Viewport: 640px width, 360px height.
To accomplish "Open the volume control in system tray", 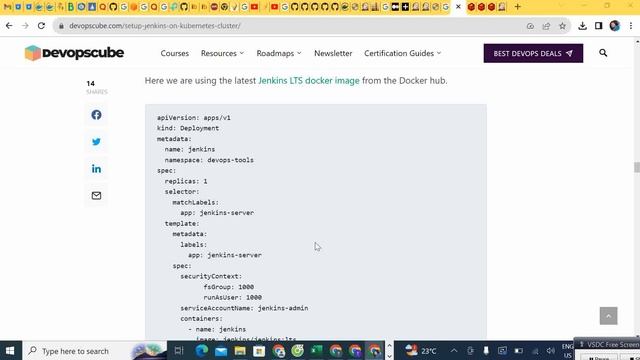I will [x=551, y=351].
